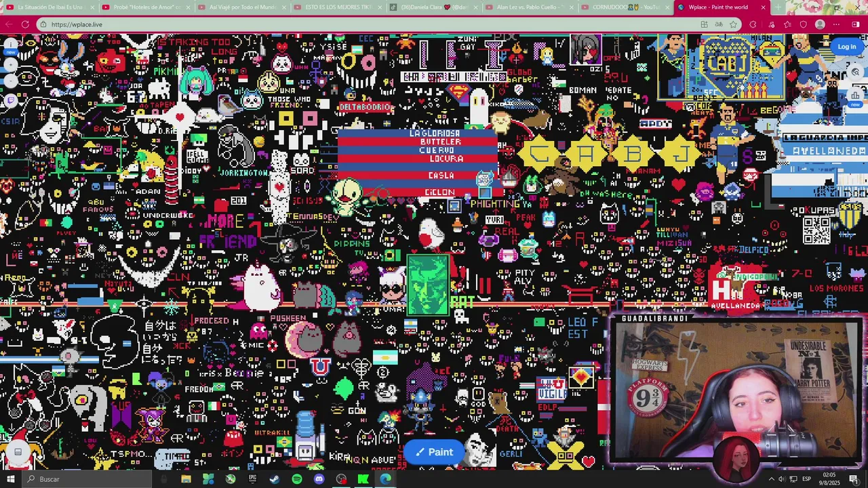Open the media control music icon
This screenshot has height=488, width=868.
[x=771, y=24]
